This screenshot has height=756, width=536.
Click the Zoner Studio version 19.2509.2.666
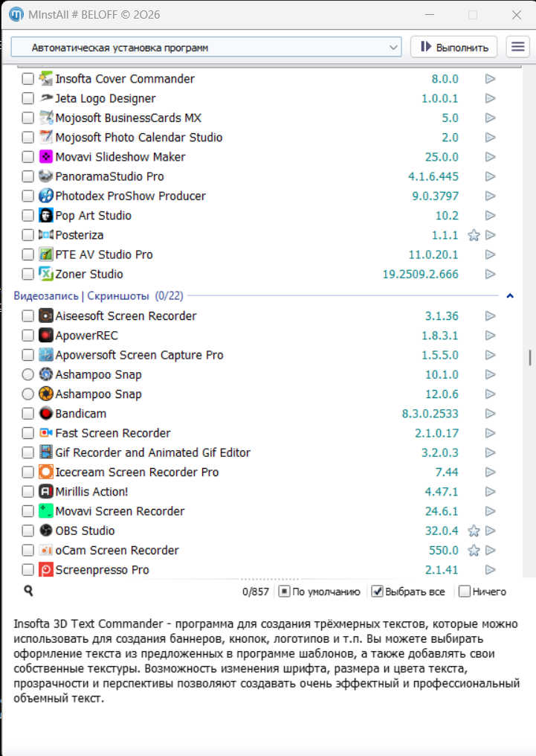tap(421, 275)
